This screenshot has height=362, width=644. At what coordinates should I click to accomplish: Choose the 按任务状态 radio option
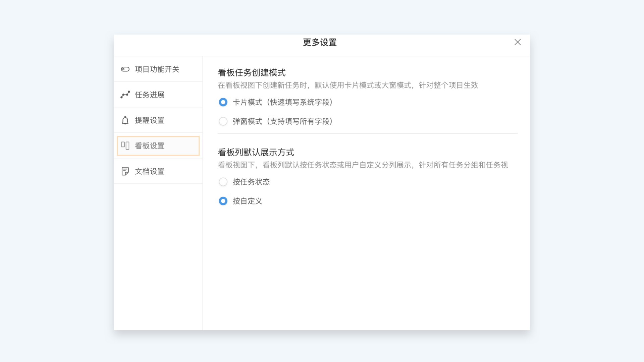coord(223,182)
